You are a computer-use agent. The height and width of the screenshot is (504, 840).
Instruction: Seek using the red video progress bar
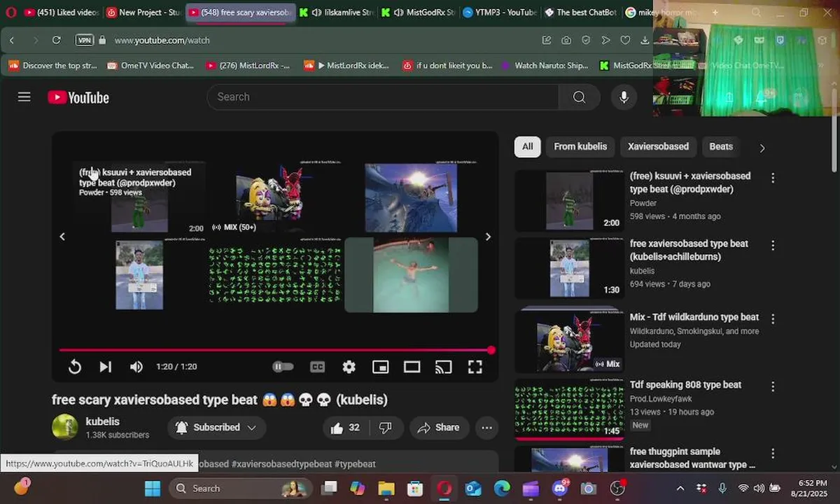[x=275, y=350]
